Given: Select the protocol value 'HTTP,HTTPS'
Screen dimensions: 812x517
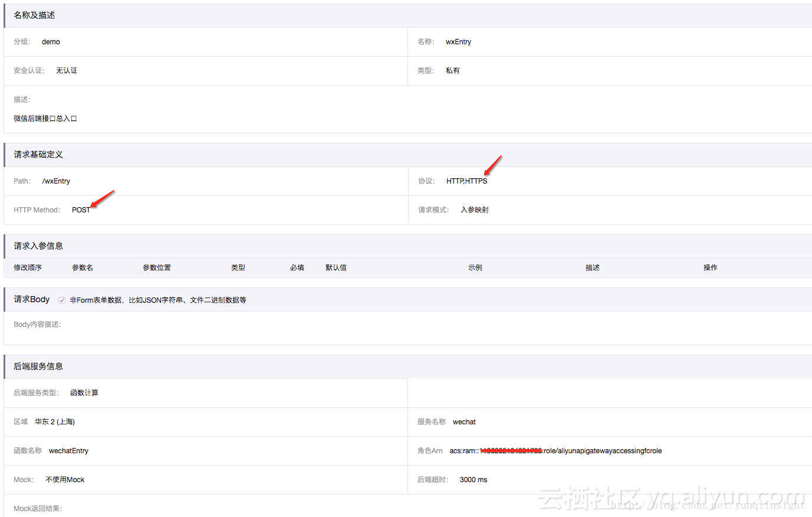Looking at the screenshot, I should tap(467, 181).
